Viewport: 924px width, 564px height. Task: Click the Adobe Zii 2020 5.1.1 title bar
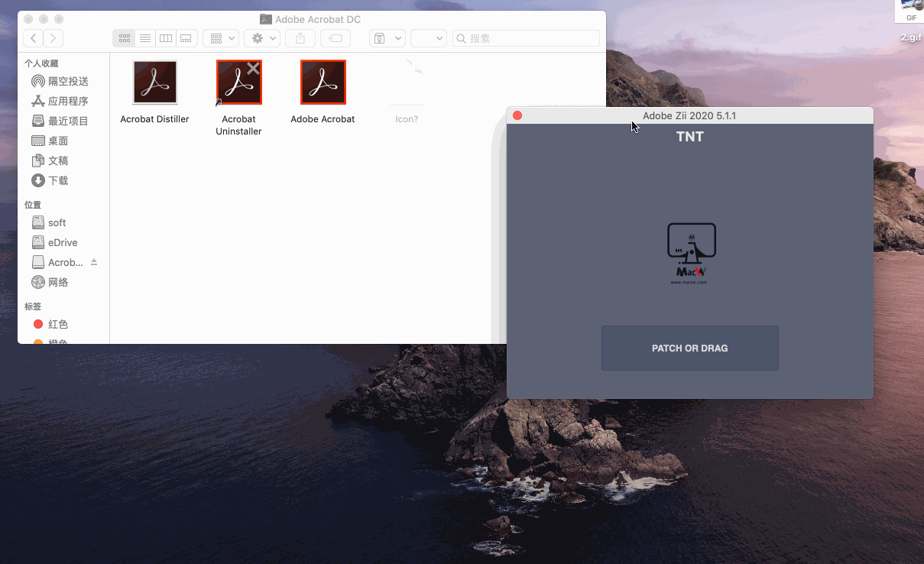click(689, 115)
